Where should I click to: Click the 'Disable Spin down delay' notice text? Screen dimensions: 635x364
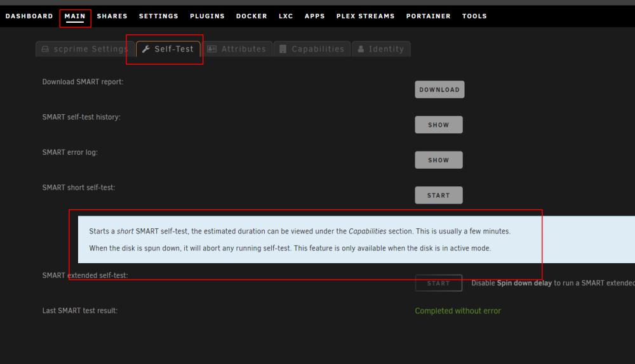point(553,283)
